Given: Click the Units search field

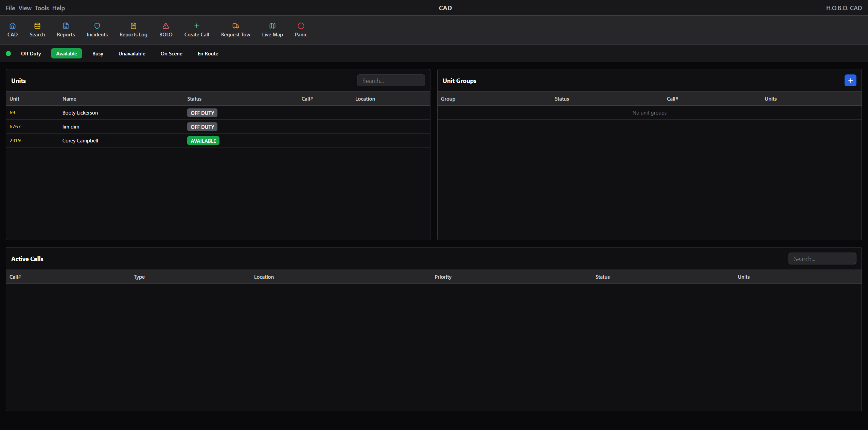Looking at the screenshot, I should [391, 81].
